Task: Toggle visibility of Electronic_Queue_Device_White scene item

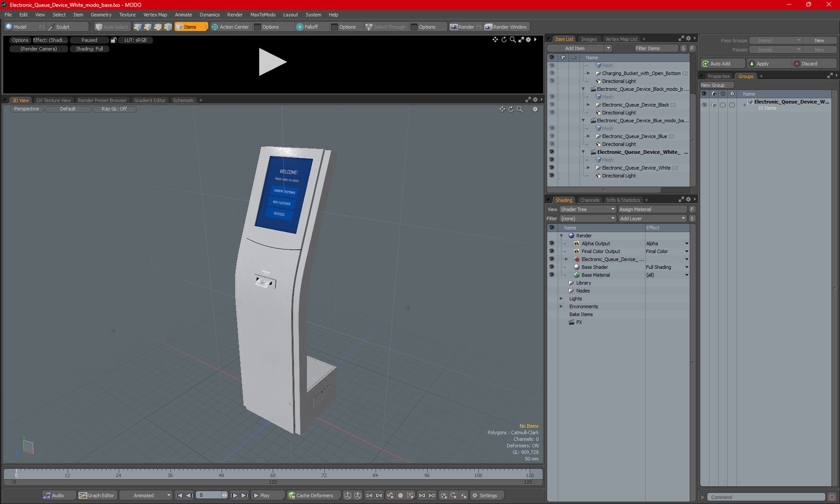Action: click(552, 152)
